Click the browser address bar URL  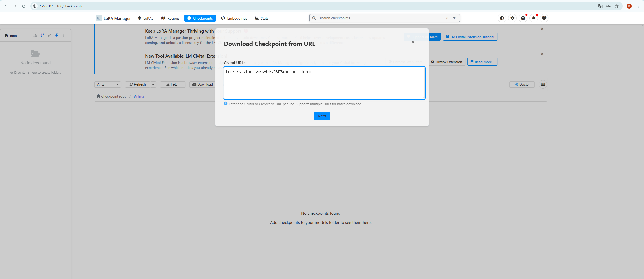point(61,6)
